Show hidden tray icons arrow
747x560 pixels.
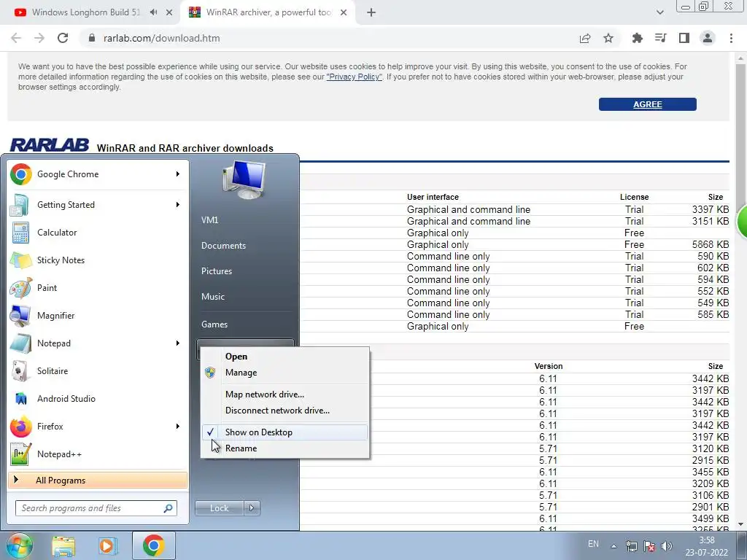tap(614, 546)
